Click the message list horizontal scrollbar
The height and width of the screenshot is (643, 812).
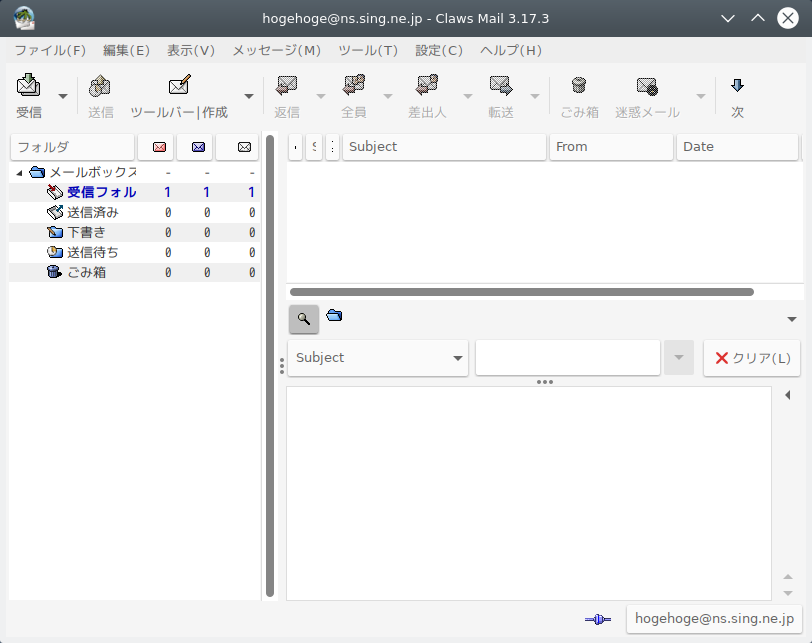click(522, 292)
